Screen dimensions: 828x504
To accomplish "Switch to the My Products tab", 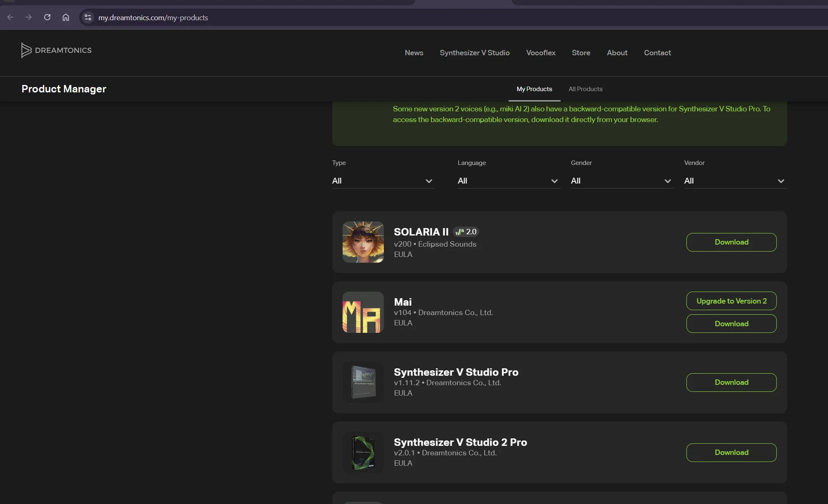I will coord(534,89).
